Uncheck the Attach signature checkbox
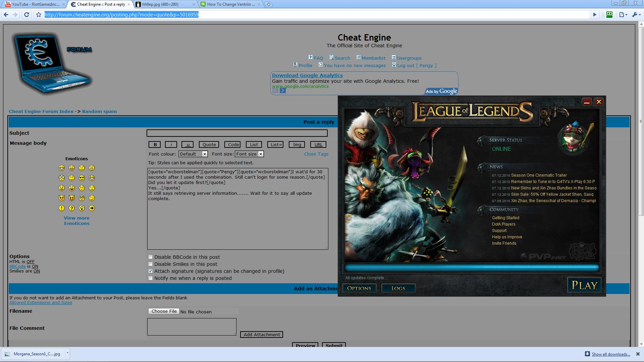Viewport: 644px width, 362px height. (150, 271)
